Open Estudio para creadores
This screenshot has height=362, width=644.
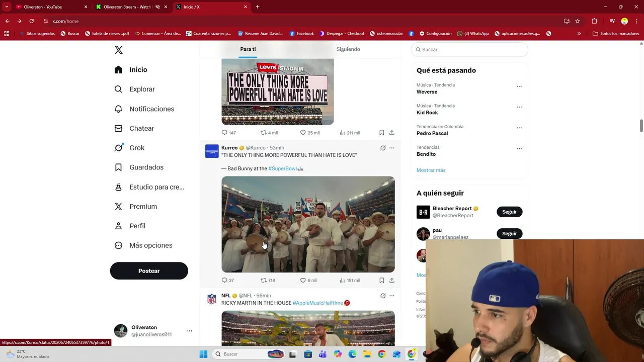tap(149, 187)
